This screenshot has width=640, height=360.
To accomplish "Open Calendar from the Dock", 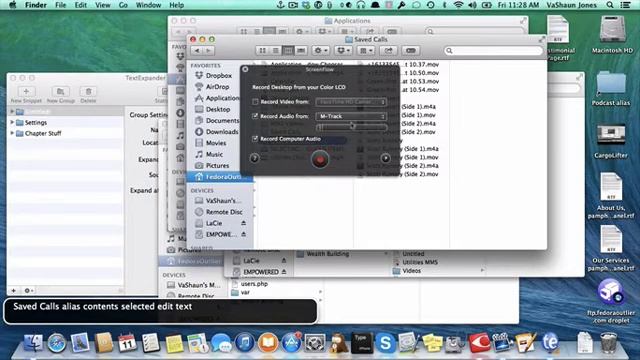I will click(x=127, y=343).
